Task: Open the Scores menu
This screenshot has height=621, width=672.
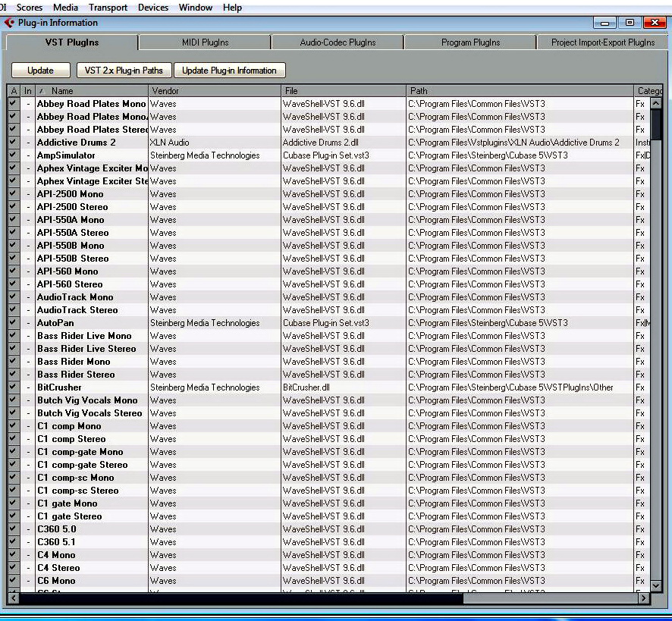Action: [x=29, y=8]
